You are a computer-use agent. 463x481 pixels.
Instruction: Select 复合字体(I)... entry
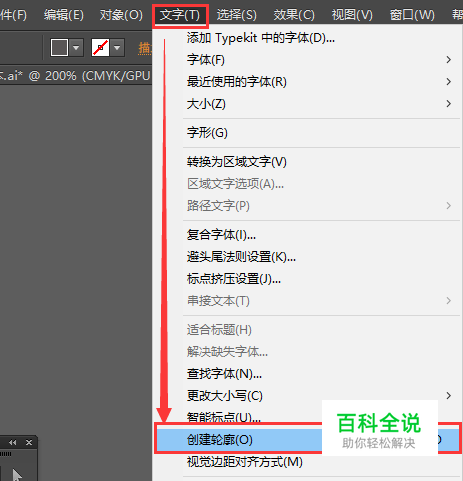coord(307,235)
